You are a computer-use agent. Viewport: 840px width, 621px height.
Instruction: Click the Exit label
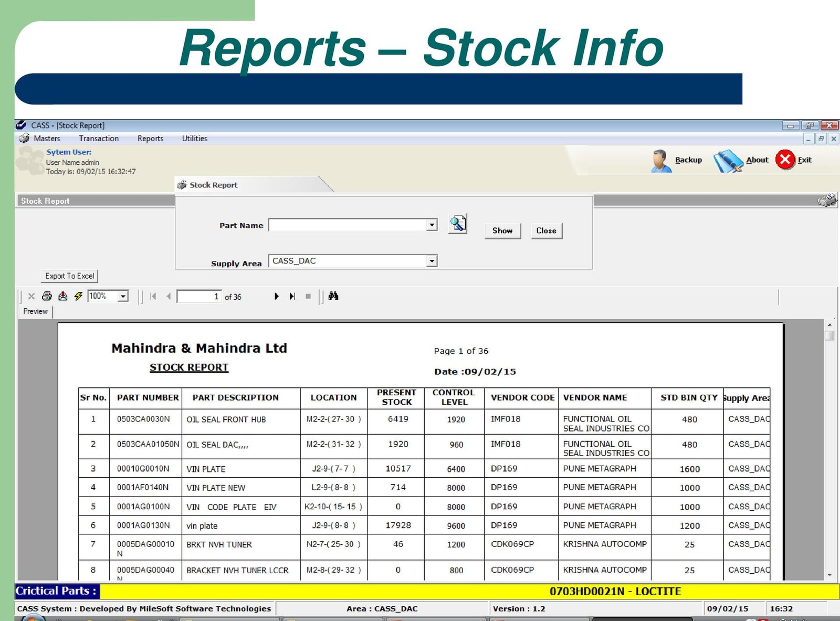pyautogui.click(x=804, y=160)
